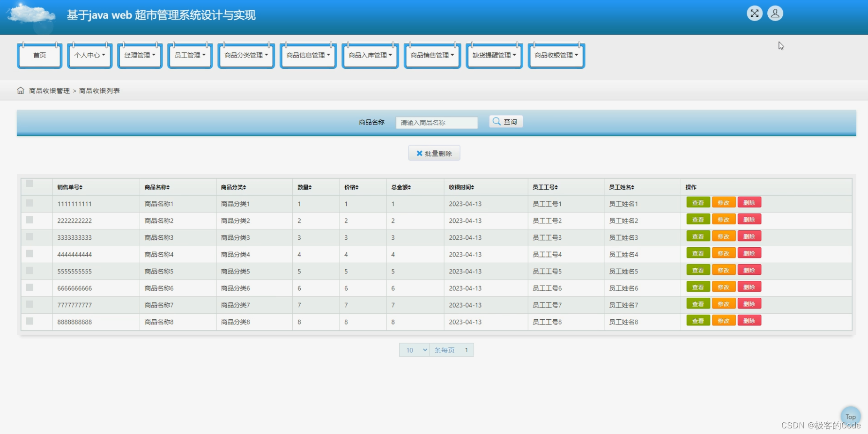
Task: Expand the 员工管理 dropdown menu
Action: 190,55
